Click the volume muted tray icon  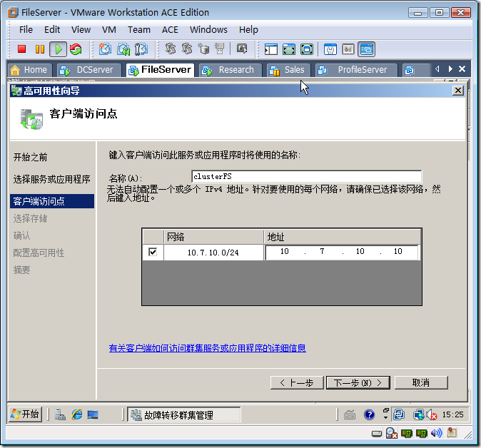(x=432, y=415)
